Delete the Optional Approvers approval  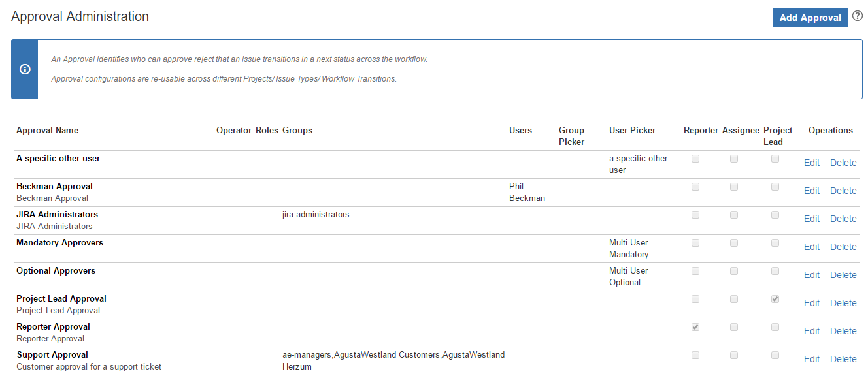(843, 275)
